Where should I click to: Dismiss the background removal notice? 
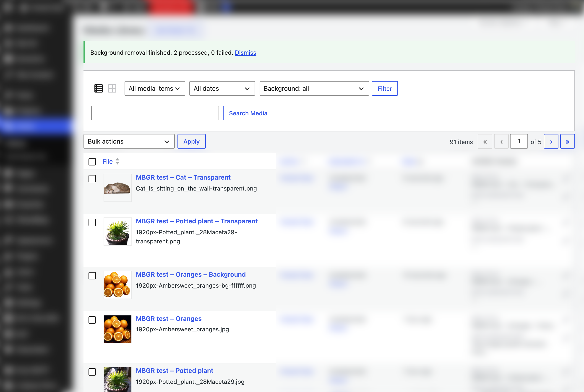(x=245, y=53)
